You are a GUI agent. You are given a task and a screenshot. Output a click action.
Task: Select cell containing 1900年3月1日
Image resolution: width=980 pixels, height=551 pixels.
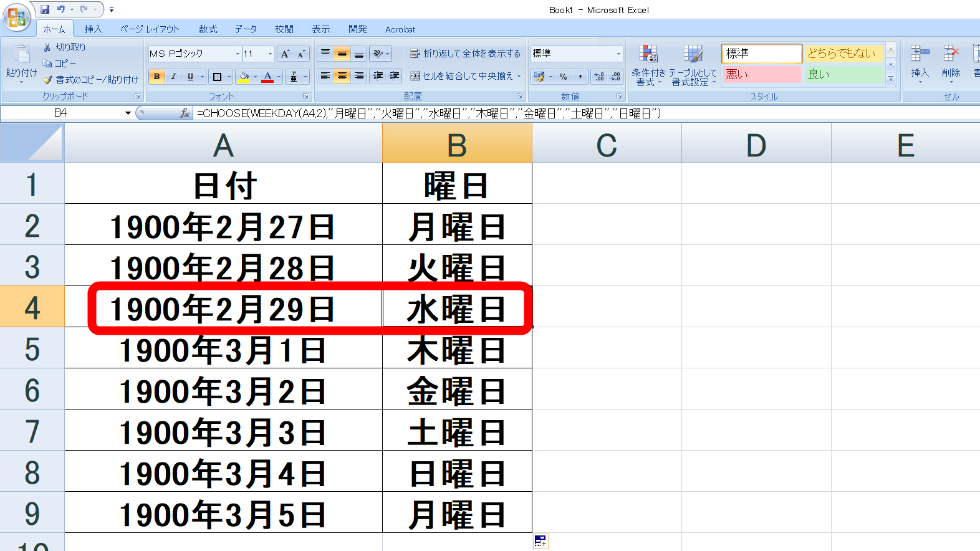(x=223, y=350)
